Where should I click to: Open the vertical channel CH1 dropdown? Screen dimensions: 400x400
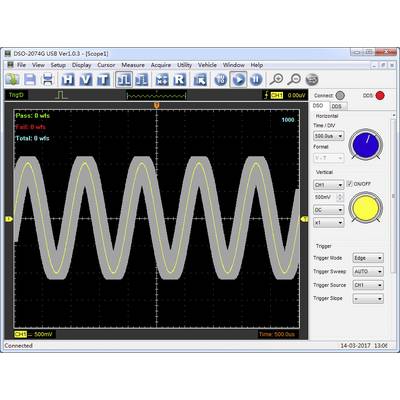(x=329, y=185)
